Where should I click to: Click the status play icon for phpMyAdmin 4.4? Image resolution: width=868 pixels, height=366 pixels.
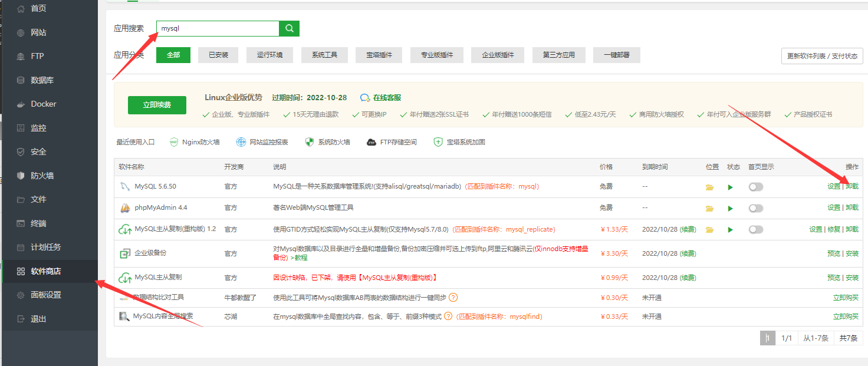[x=731, y=209]
